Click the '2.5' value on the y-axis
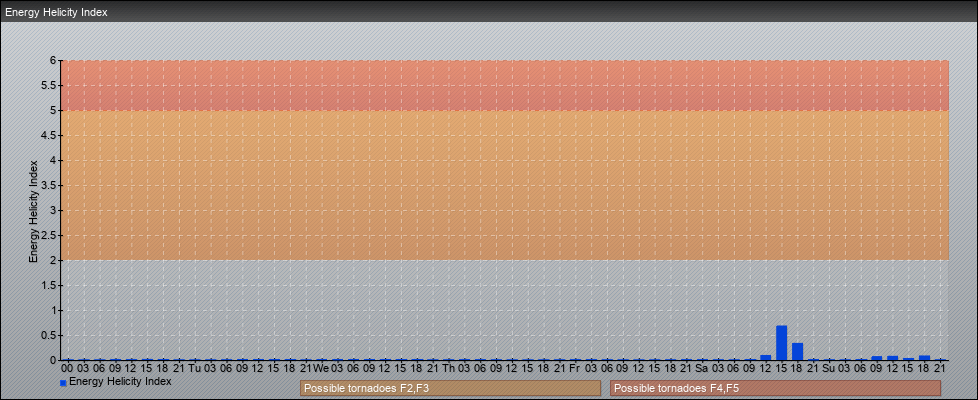 50,235
